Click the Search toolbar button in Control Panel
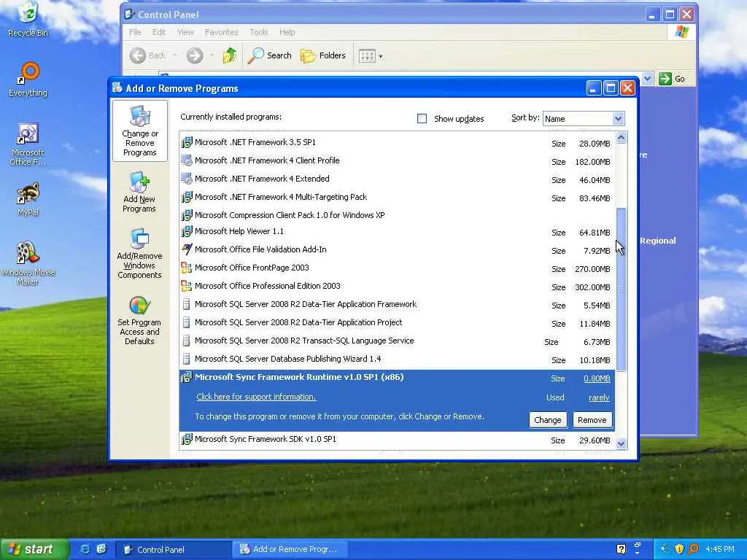 pyautogui.click(x=270, y=55)
